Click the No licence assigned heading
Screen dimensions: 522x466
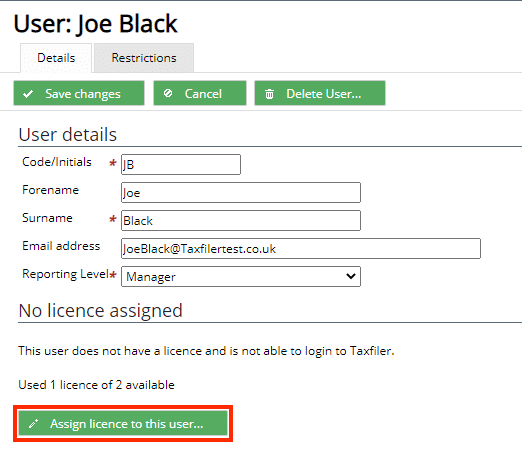click(x=101, y=311)
